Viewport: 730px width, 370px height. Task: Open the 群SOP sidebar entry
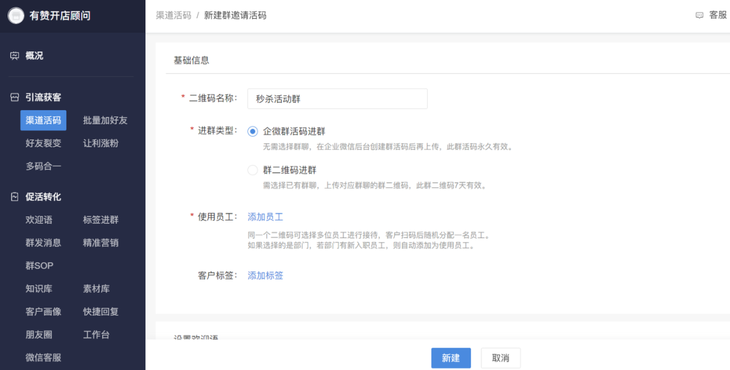click(39, 266)
